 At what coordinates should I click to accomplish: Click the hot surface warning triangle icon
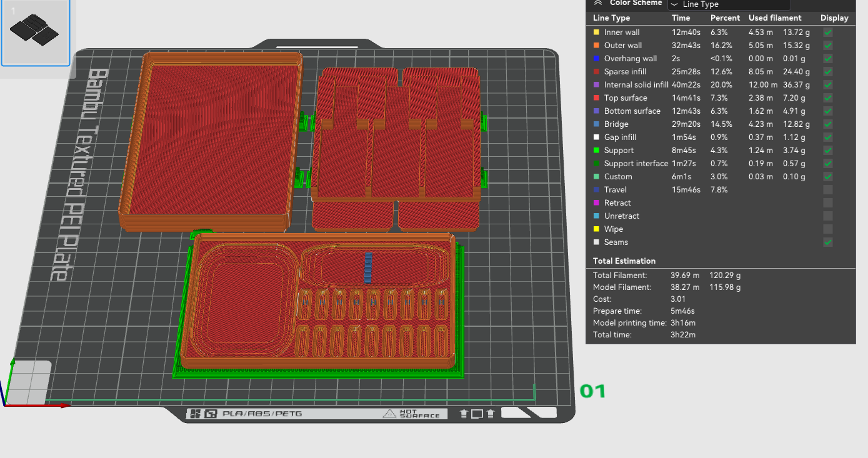click(389, 414)
